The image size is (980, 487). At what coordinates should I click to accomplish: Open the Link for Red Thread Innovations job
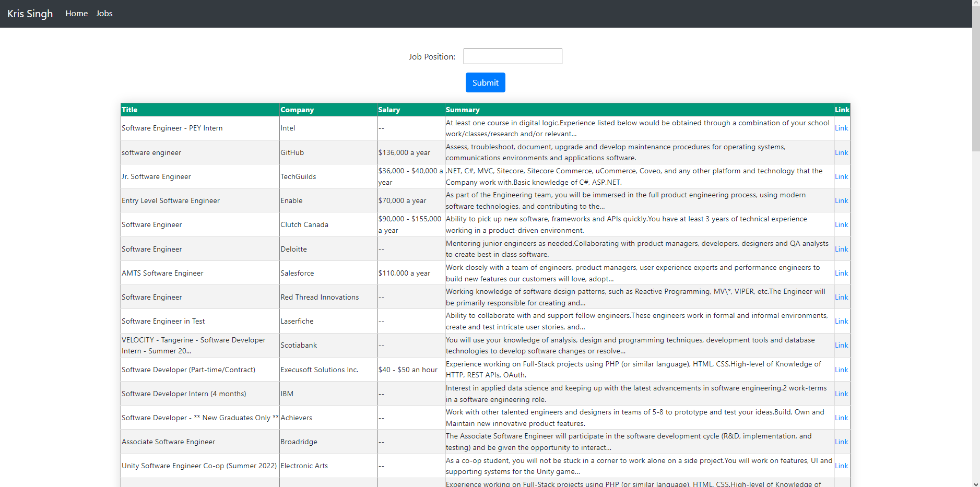[x=841, y=297]
